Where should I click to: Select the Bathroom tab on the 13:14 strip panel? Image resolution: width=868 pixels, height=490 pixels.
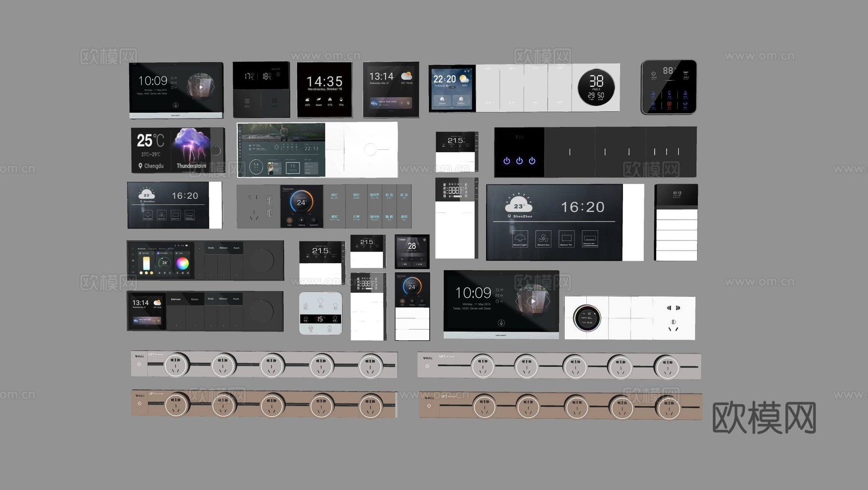tap(176, 299)
